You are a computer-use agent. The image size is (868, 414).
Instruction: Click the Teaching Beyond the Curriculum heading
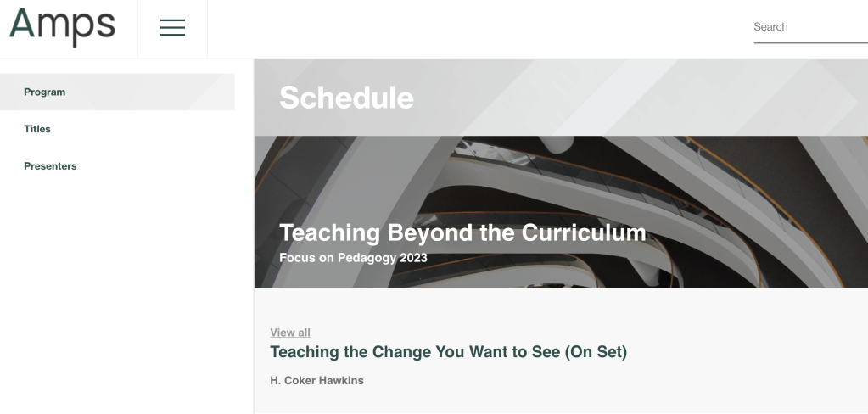(x=462, y=232)
